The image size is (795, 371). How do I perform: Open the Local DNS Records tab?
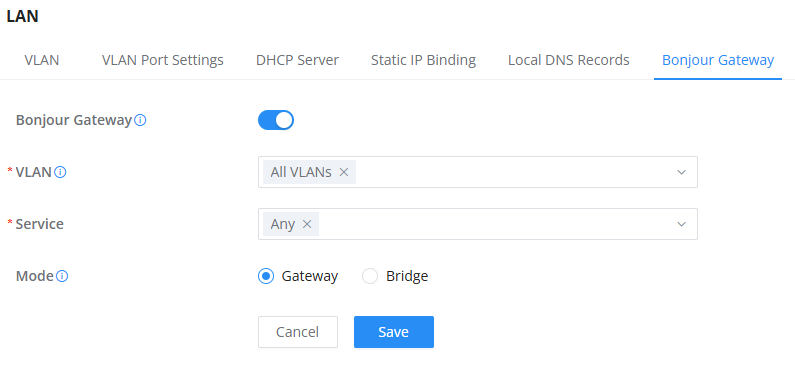tap(569, 60)
